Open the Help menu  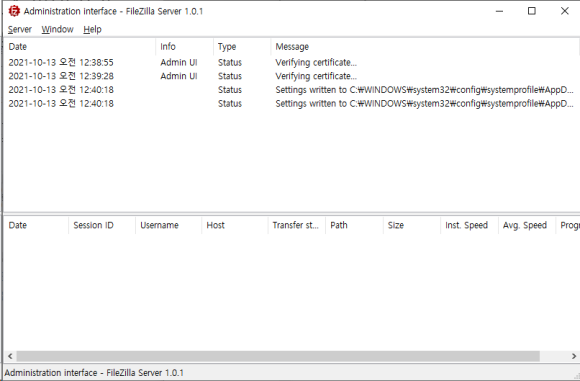coord(92,29)
